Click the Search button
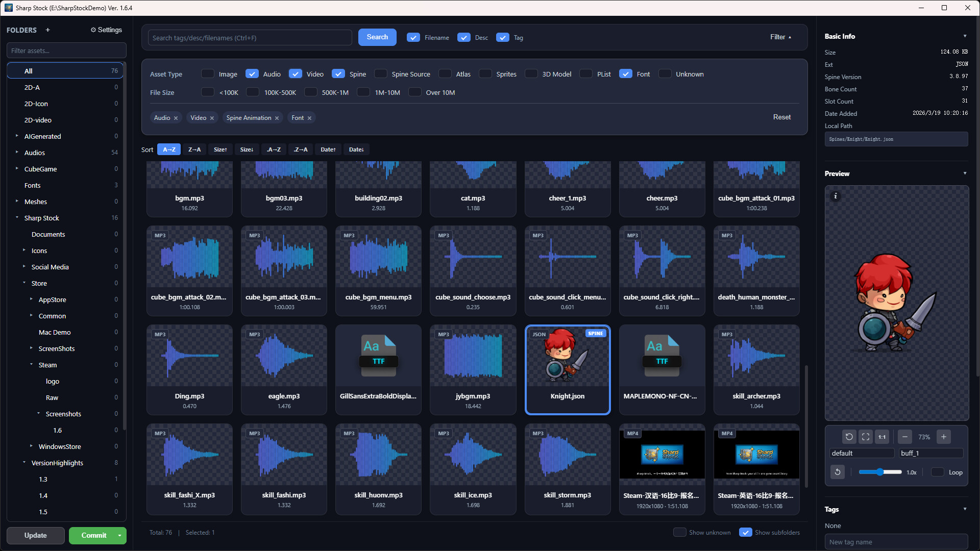 pos(377,37)
